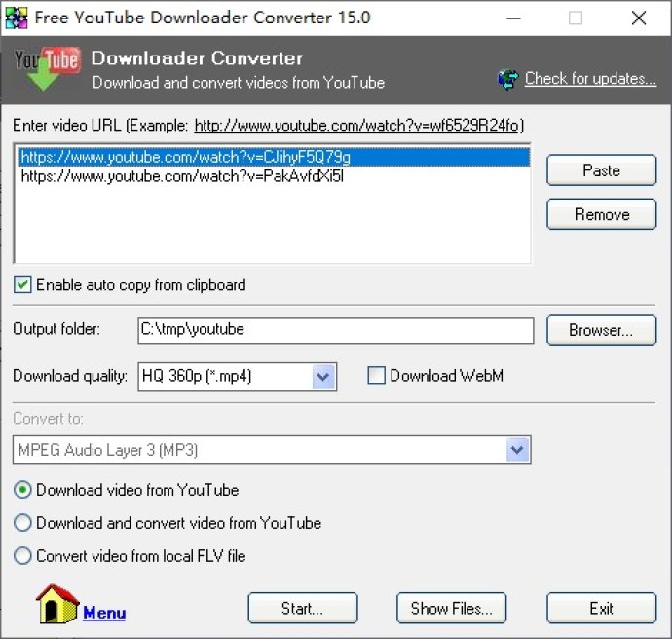
Task: Click the Output folder path field
Action: coord(336,330)
